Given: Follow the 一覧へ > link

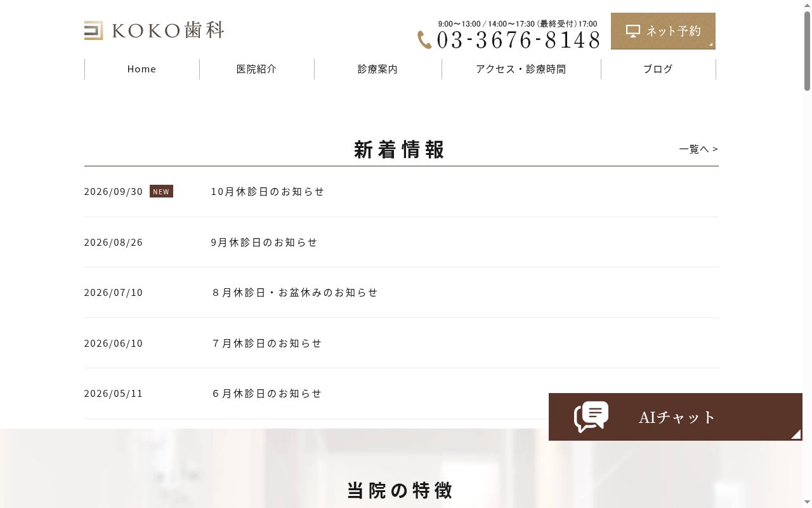Looking at the screenshot, I should pos(698,149).
